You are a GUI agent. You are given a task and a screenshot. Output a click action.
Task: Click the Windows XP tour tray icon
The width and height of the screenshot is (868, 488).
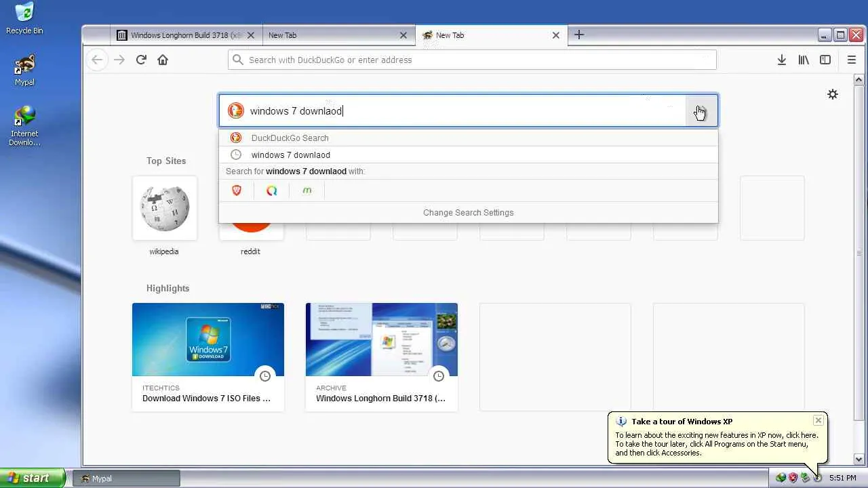[x=817, y=478]
